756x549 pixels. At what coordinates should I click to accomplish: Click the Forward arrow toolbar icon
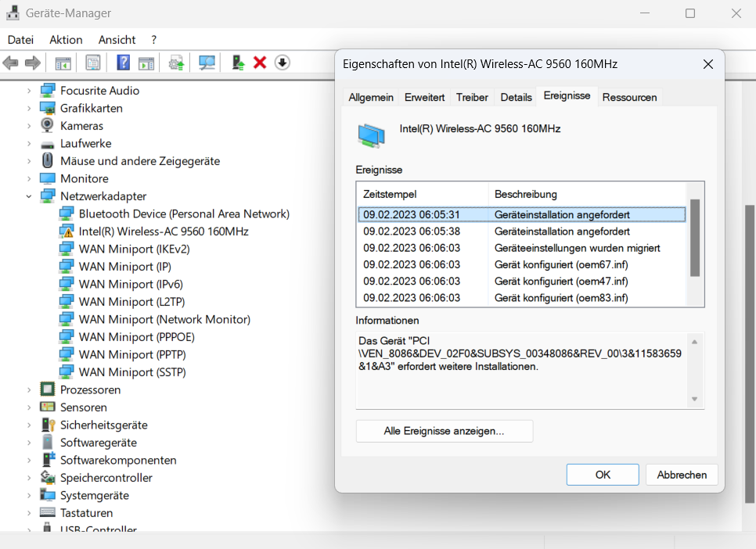[32, 63]
